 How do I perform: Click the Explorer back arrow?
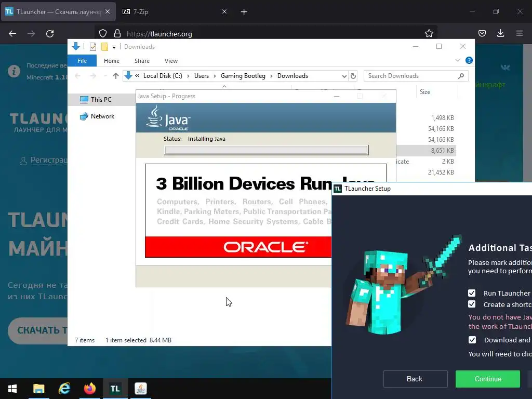tap(78, 76)
